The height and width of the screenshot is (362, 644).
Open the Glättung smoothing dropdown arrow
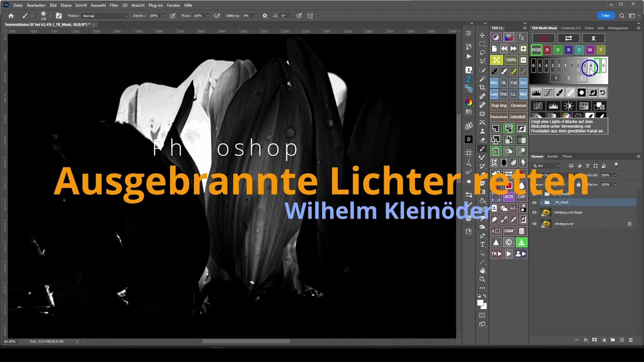click(256, 16)
